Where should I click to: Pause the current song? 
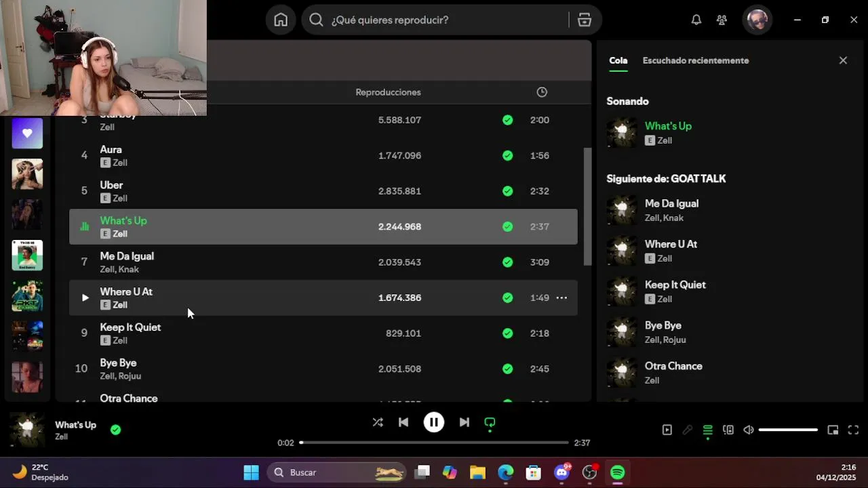[434, 422]
